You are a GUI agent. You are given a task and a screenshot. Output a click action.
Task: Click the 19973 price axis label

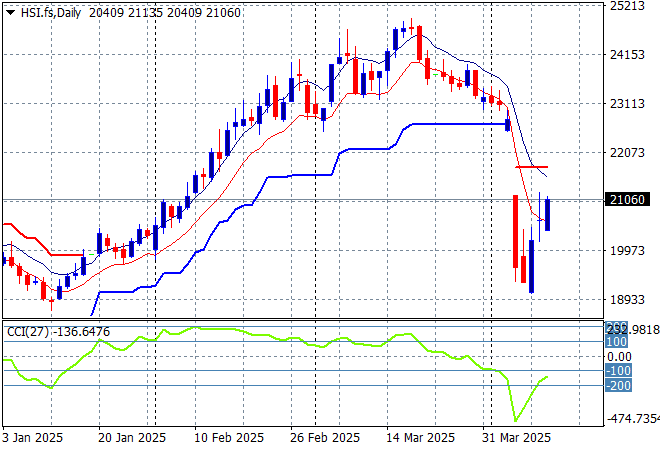[x=627, y=250]
